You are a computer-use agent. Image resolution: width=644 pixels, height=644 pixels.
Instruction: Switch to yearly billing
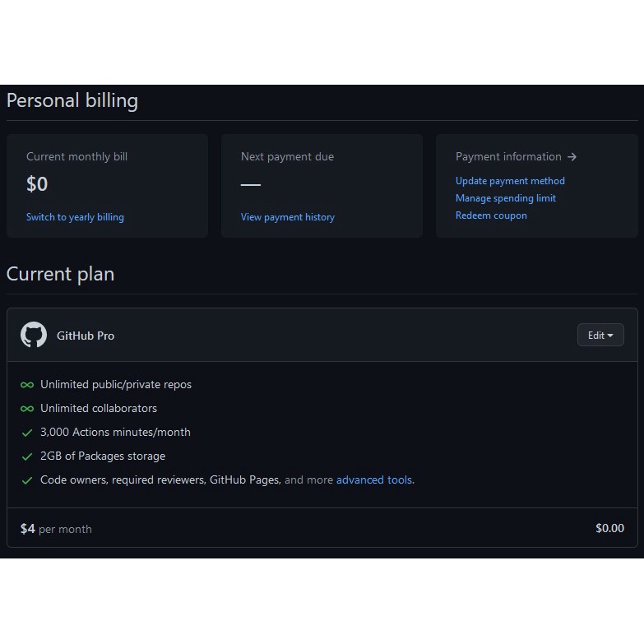75,217
